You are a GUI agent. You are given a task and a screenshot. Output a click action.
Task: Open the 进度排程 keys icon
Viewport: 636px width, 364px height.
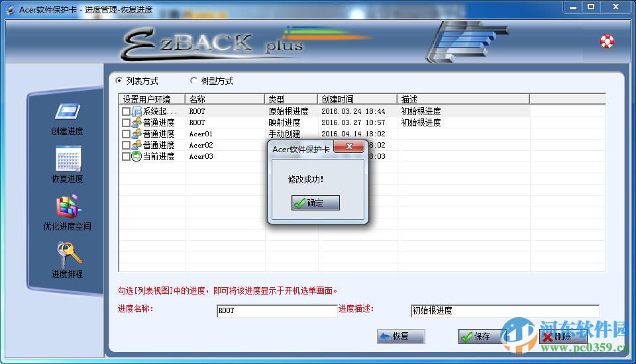coord(68,253)
